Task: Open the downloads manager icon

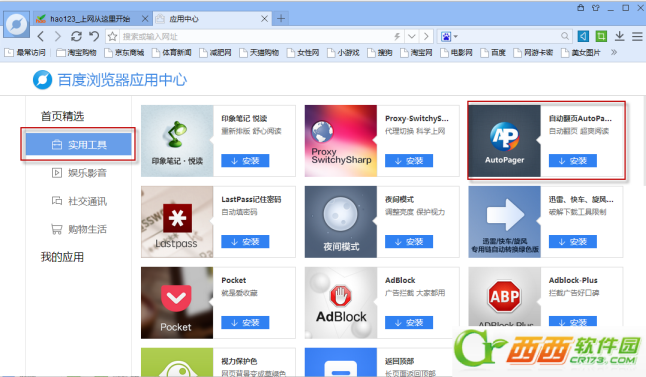Action: (x=619, y=36)
